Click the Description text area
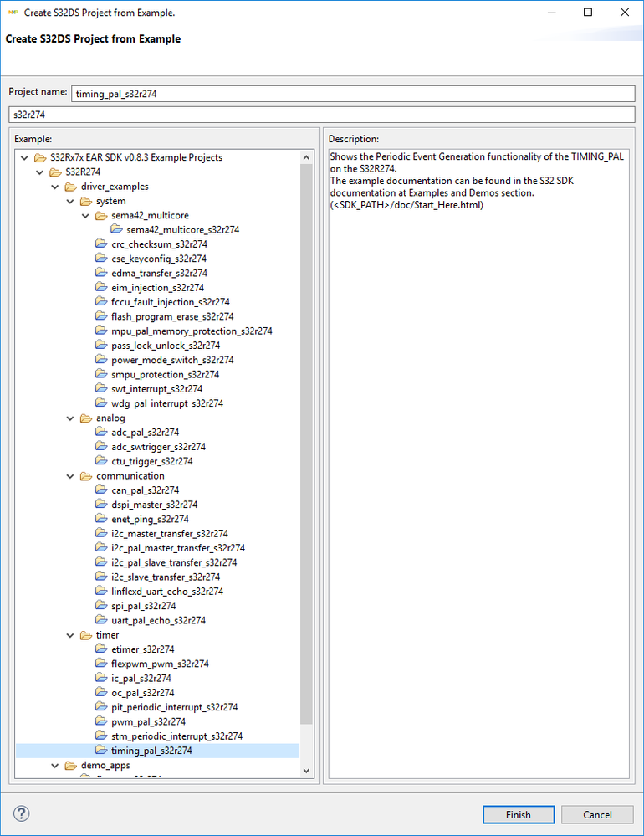This screenshot has width=644, height=836. click(478, 464)
